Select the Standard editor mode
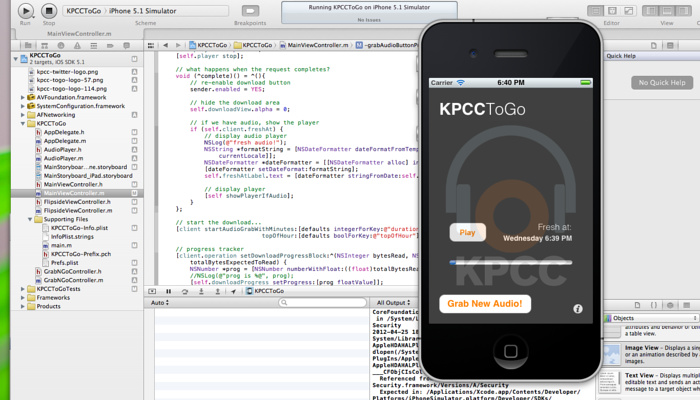Screen dimensions: 700x400 (x=595, y=11)
